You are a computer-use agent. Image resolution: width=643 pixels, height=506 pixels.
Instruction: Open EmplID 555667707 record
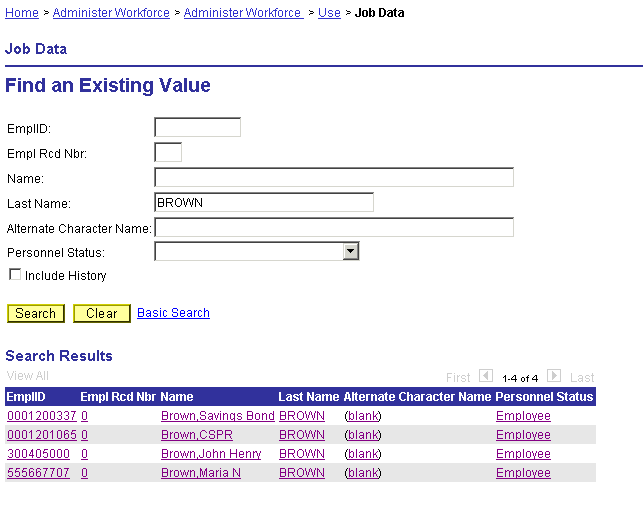click(x=38, y=473)
